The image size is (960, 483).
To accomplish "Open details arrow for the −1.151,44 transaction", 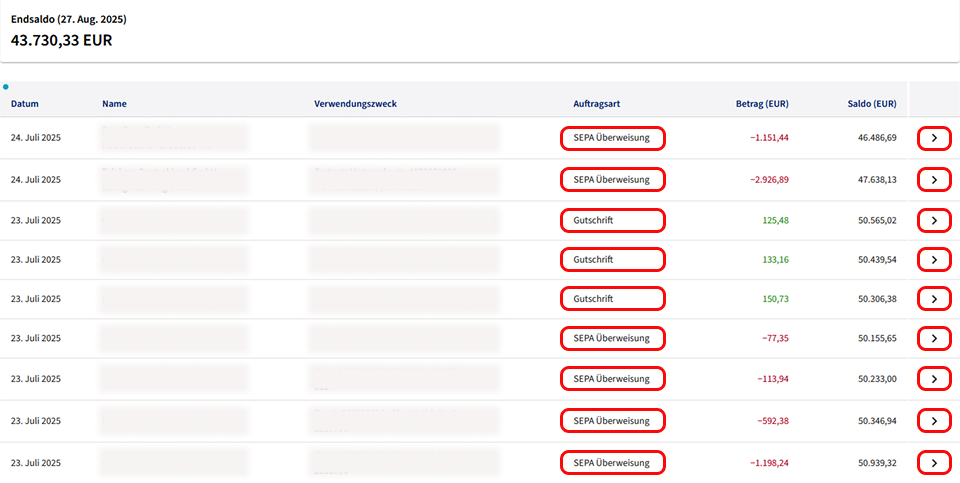I will point(934,139).
